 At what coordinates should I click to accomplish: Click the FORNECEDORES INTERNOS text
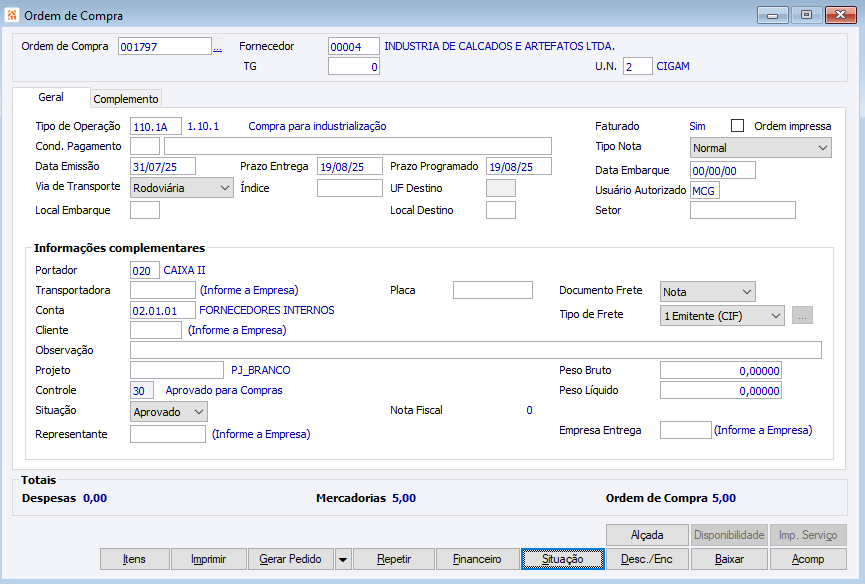click(x=267, y=310)
